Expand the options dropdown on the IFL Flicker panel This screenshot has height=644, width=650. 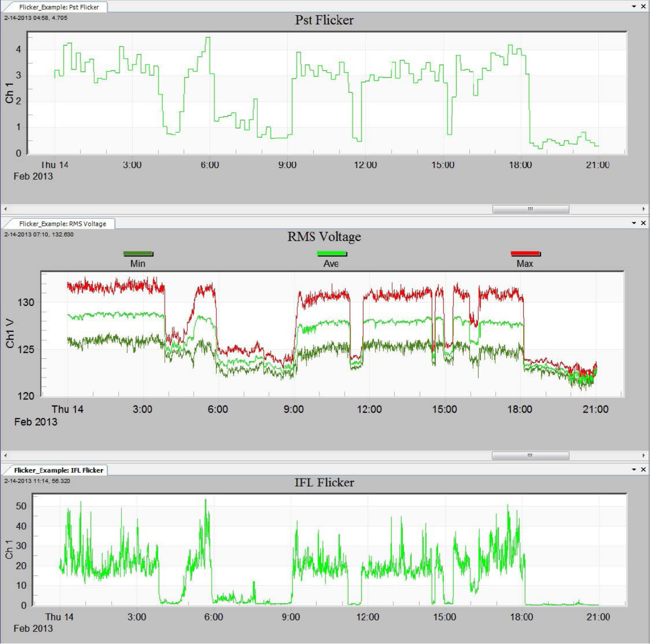click(x=634, y=470)
